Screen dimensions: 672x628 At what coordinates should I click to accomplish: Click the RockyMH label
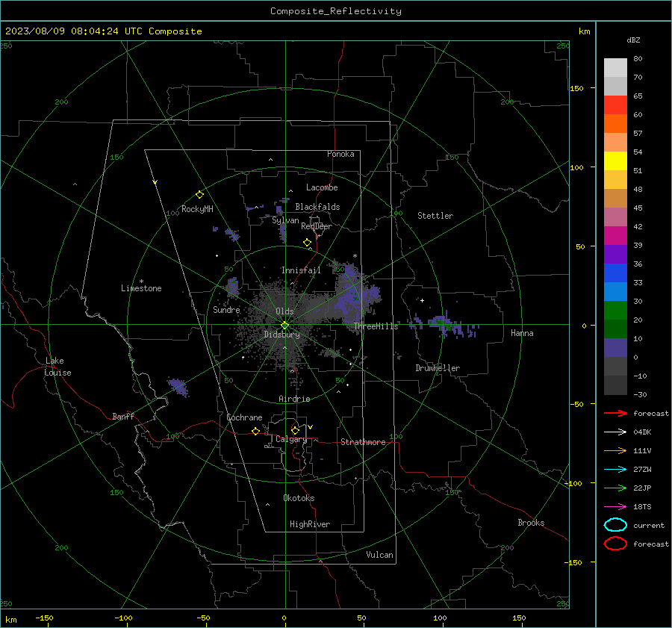[x=197, y=209]
